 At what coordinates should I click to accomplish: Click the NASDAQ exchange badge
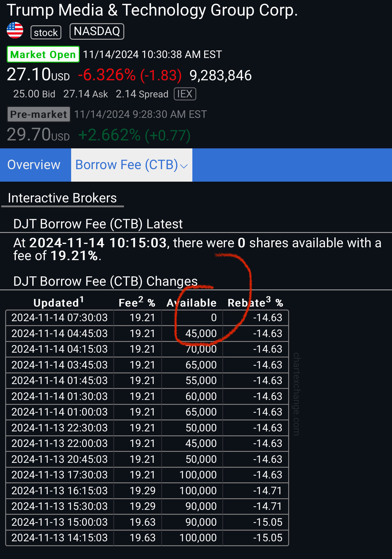coord(97,31)
